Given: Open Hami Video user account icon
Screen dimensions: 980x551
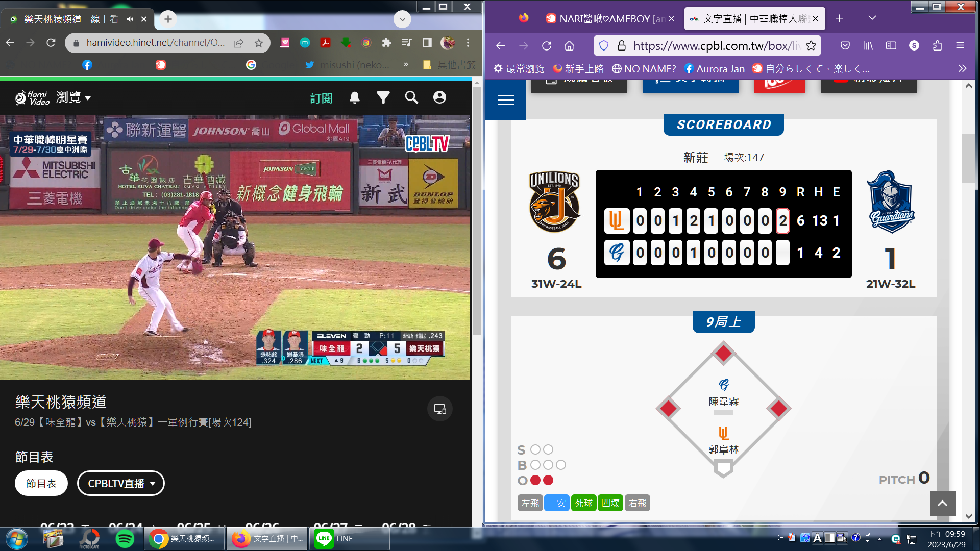Looking at the screenshot, I should (439, 97).
